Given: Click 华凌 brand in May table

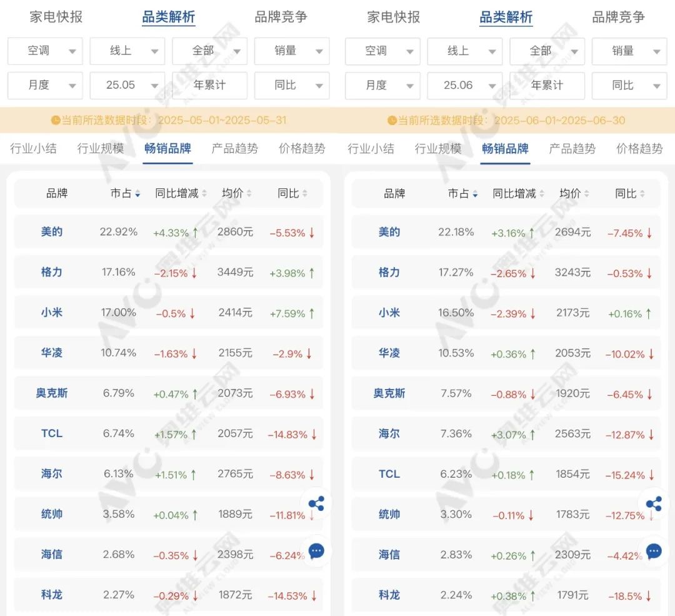Looking at the screenshot, I should (x=52, y=353).
